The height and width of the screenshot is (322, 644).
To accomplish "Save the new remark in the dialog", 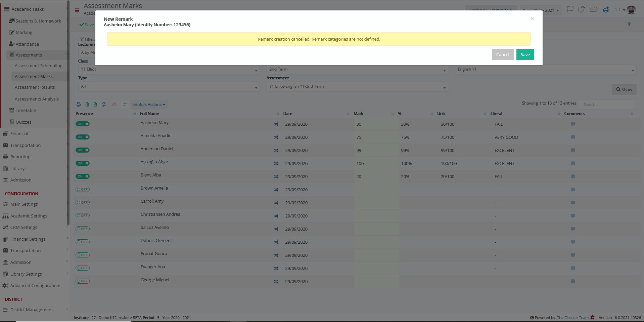I will click(525, 54).
